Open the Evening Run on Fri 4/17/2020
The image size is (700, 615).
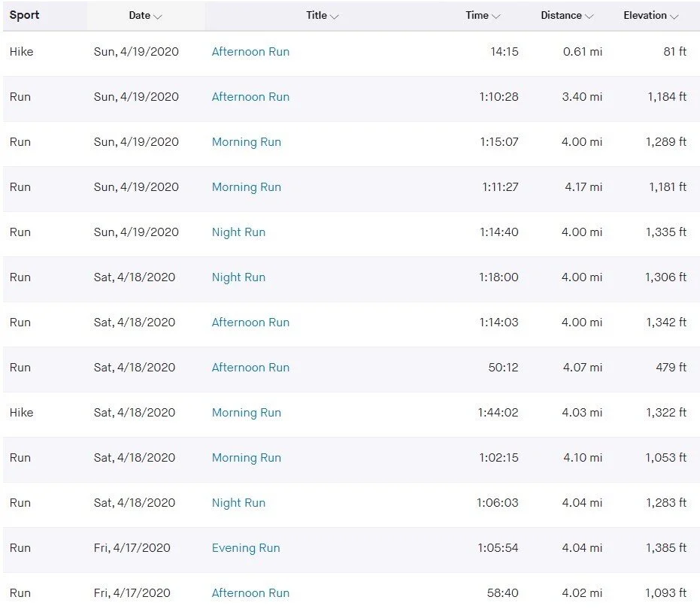(x=246, y=548)
